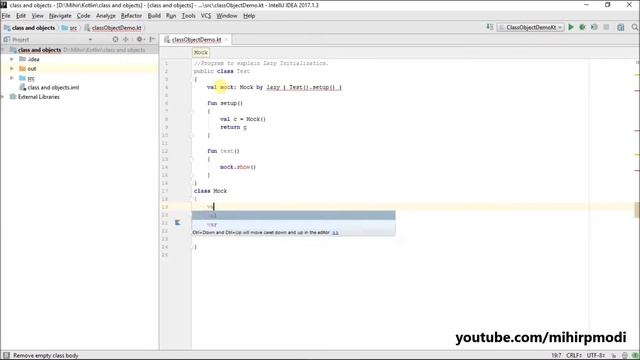Viewport: 640px width, 360px height.
Task: Open CRLF line separator selector
Action: (x=574, y=356)
